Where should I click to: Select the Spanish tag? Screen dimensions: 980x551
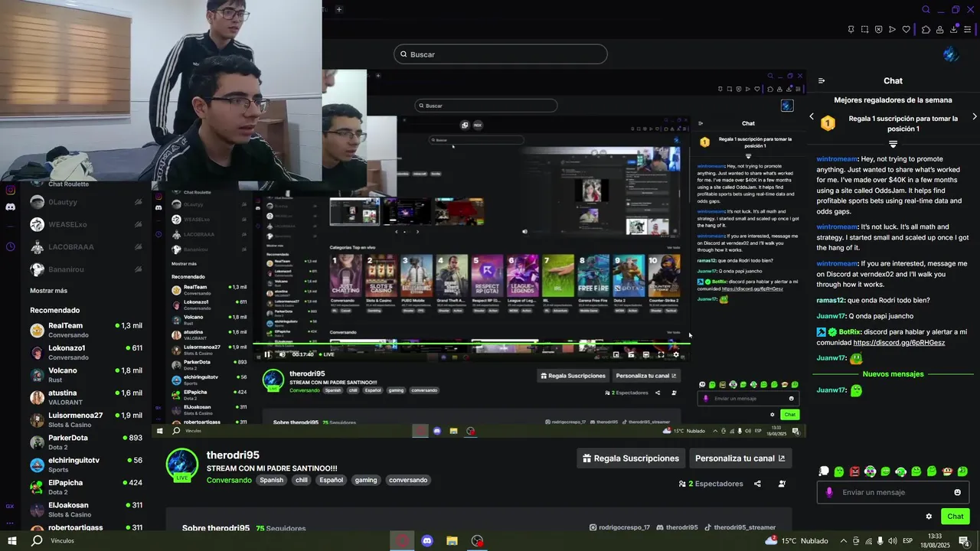click(x=271, y=481)
